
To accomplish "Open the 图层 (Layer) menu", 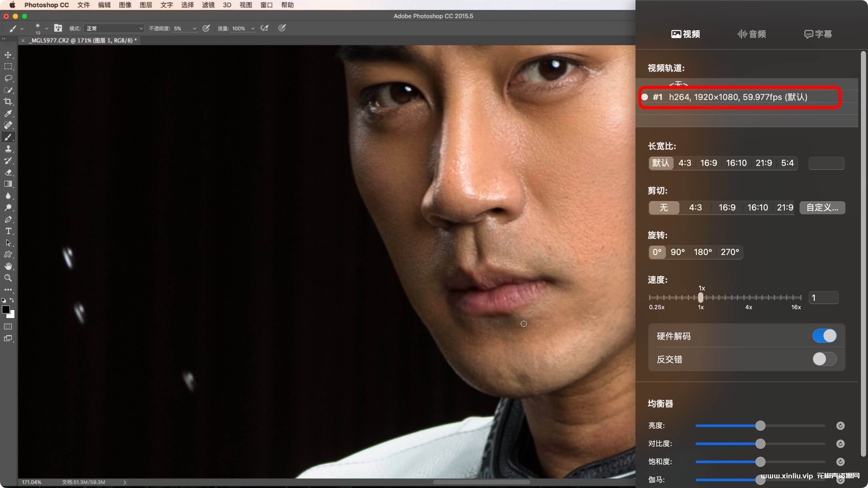I will tap(146, 5).
